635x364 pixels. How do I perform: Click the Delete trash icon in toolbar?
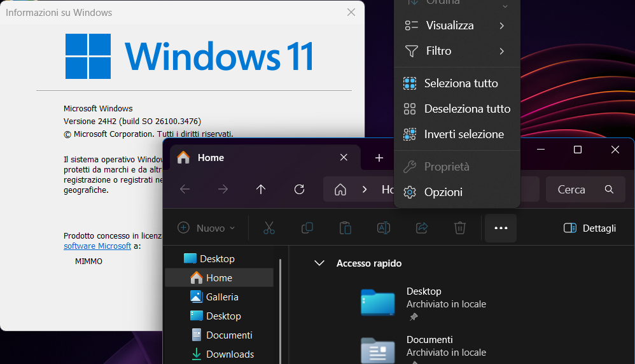click(459, 228)
